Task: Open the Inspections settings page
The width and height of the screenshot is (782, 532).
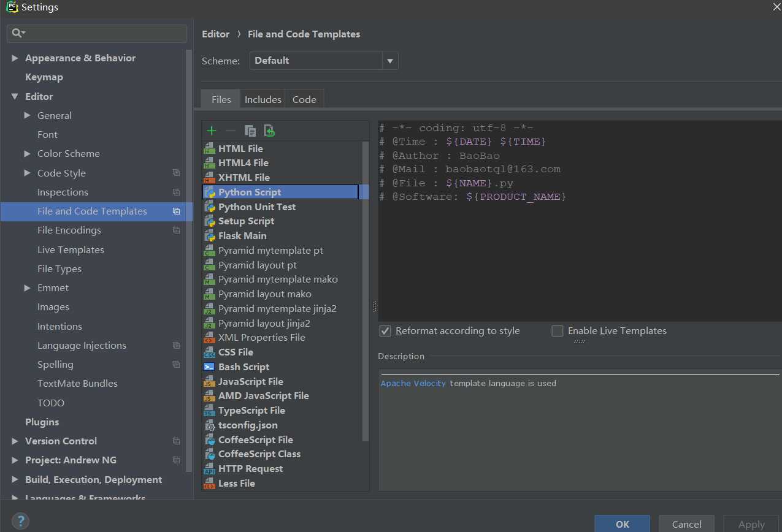Action: [x=63, y=192]
